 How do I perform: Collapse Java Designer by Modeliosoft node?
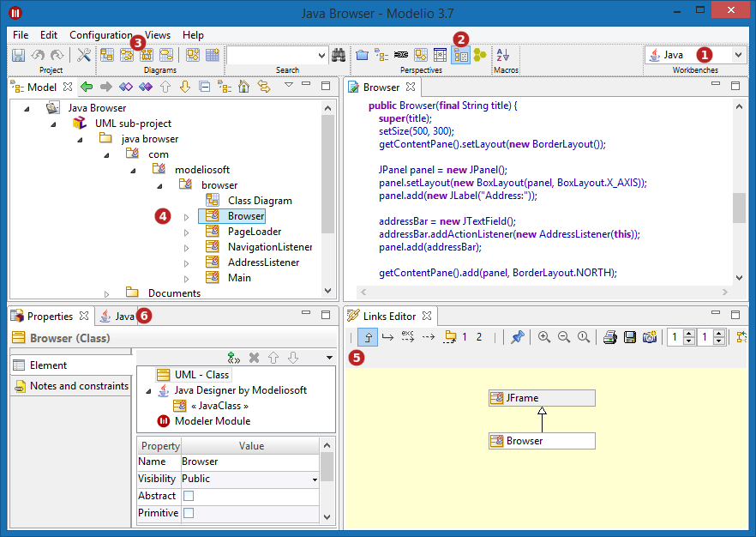[x=148, y=391]
